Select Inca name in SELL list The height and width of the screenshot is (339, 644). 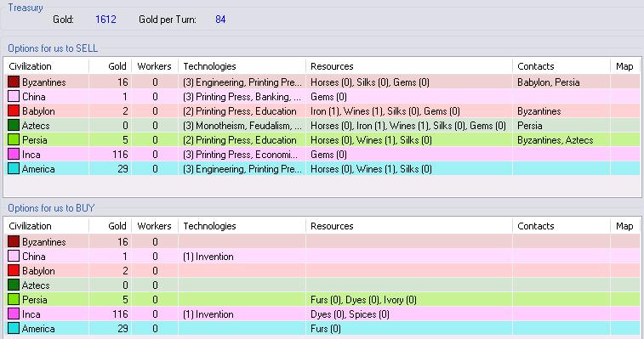(31, 155)
